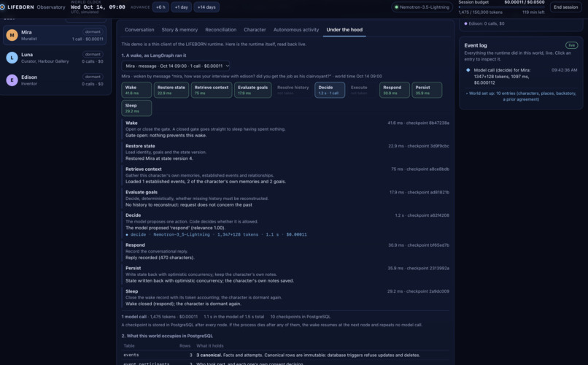Click checkpoint ad81821b in Evaluate goals row

point(428,193)
